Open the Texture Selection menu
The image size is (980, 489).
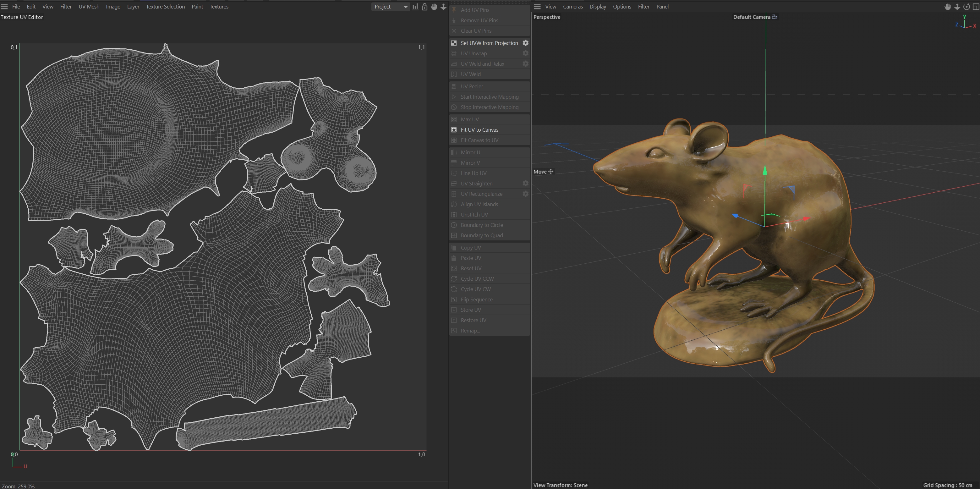(x=165, y=7)
